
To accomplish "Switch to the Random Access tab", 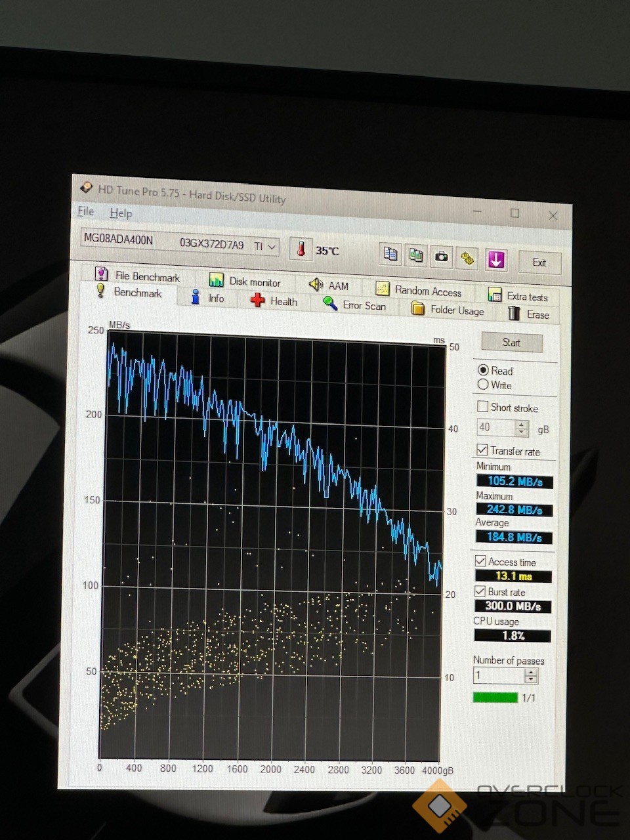I will click(428, 291).
